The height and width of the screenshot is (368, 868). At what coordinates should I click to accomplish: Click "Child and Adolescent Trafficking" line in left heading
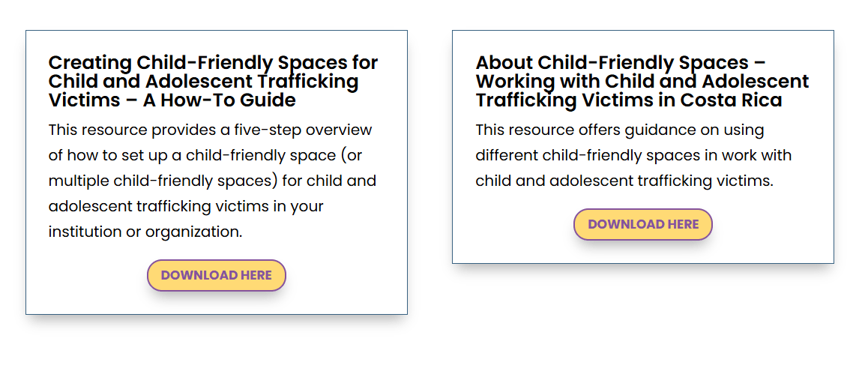pyautogui.click(x=203, y=81)
